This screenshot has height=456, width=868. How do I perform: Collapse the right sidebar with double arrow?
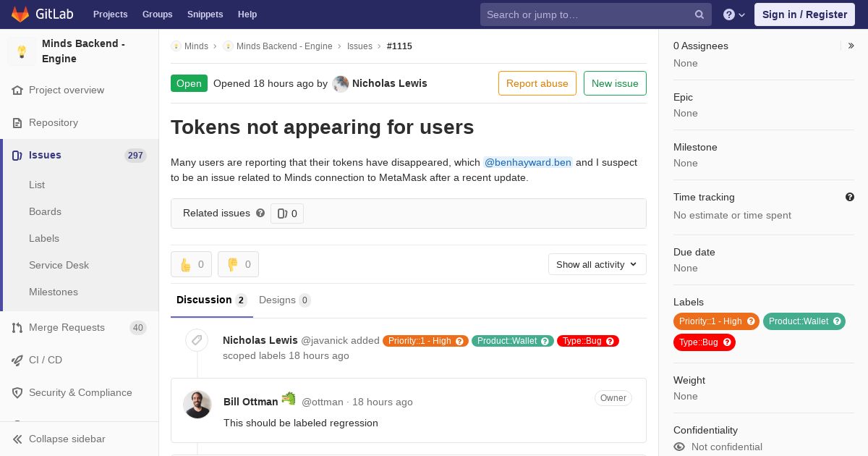[851, 46]
